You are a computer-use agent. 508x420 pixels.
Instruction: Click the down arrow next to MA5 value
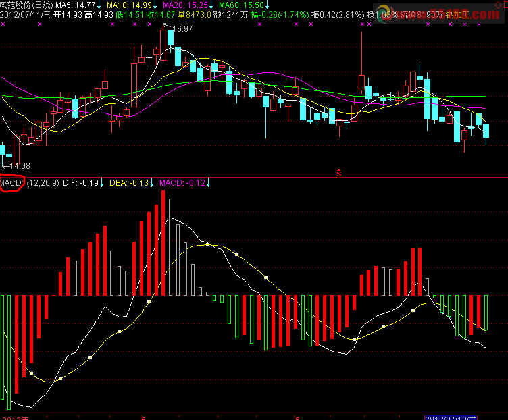(99, 5)
